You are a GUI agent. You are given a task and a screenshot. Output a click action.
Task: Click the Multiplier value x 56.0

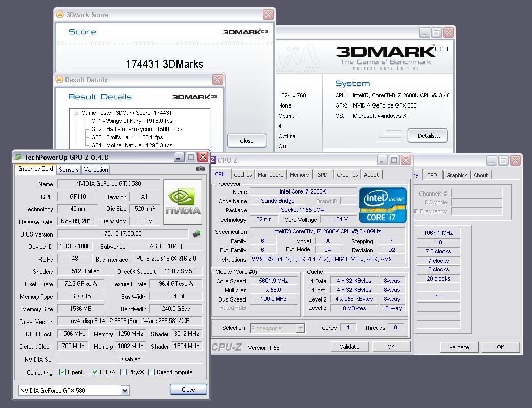[274, 290]
